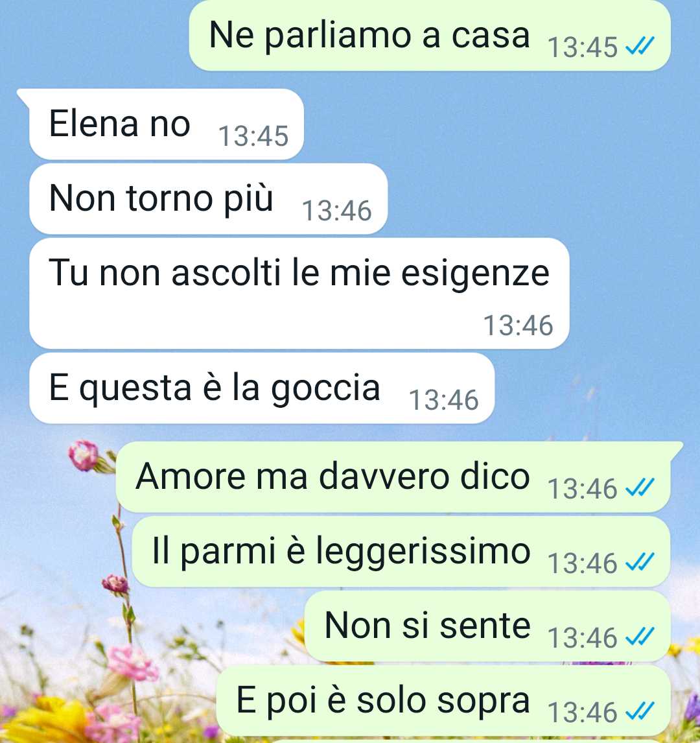The width and height of the screenshot is (700, 743).
Task: Select the "Amore ma davvero dico" message
Action: point(393,477)
